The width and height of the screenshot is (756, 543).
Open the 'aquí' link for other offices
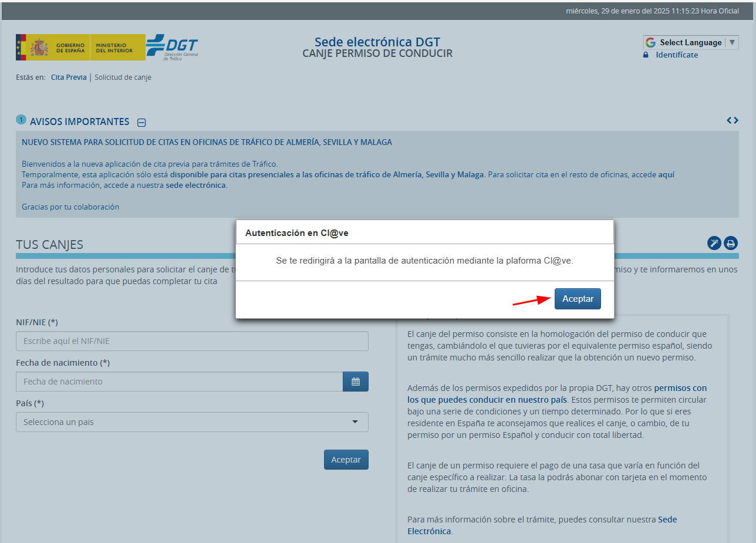point(666,174)
